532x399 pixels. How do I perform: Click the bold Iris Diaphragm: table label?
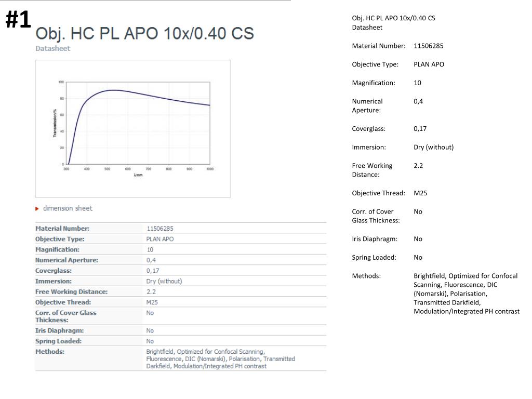coord(59,330)
